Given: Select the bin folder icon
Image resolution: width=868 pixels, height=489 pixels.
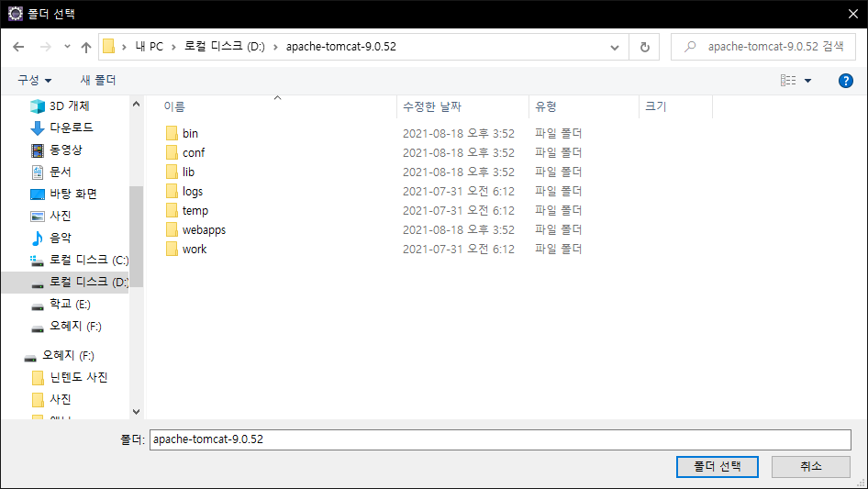Looking at the screenshot, I should click(x=172, y=133).
